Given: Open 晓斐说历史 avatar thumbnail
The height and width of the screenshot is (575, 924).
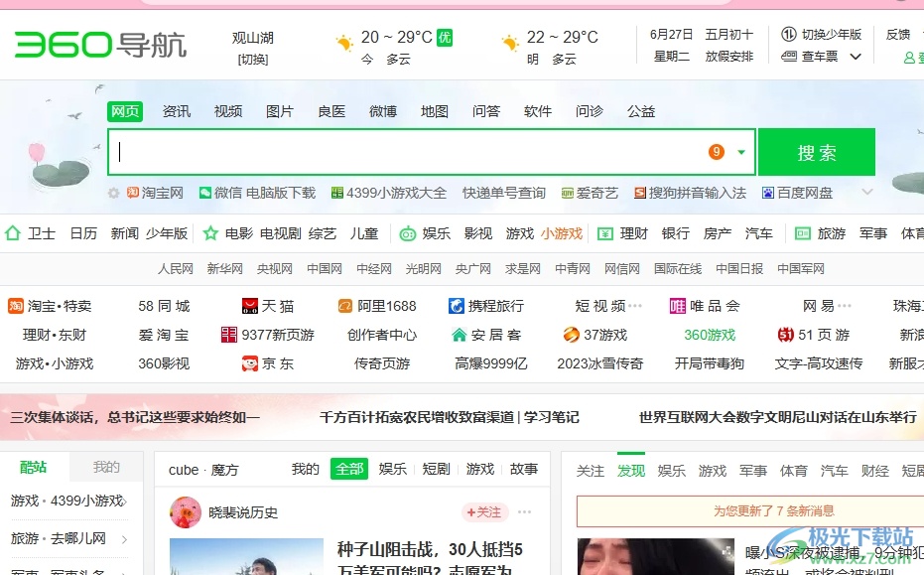Looking at the screenshot, I should (x=186, y=511).
